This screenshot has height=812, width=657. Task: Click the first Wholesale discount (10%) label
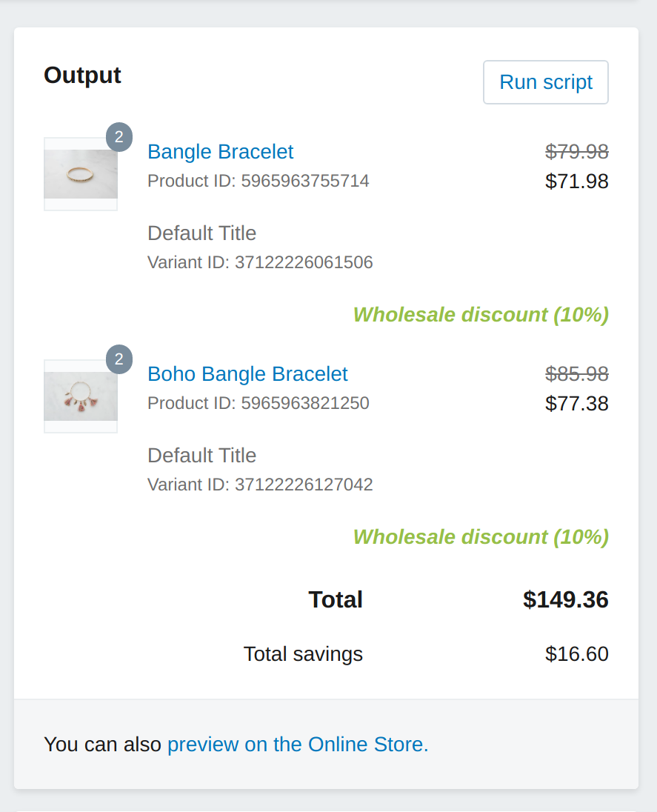pyautogui.click(x=481, y=315)
